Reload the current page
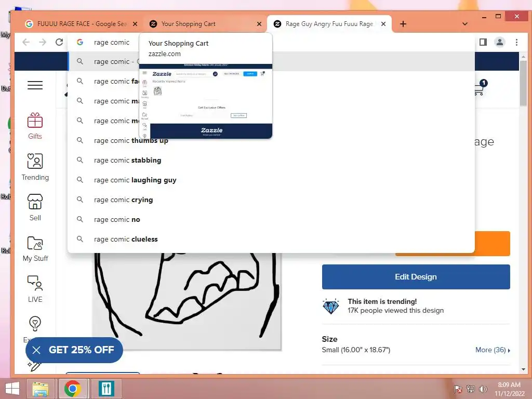532x399 pixels. coord(59,42)
